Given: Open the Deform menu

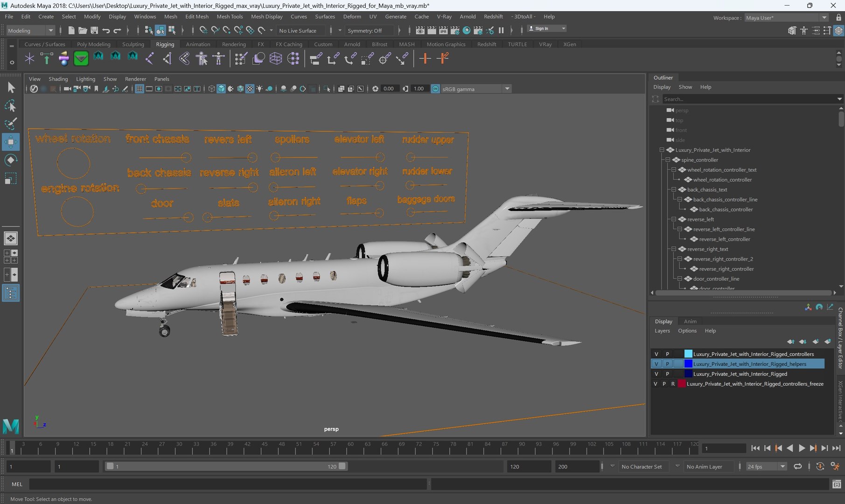Looking at the screenshot, I should click(x=352, y=16).
